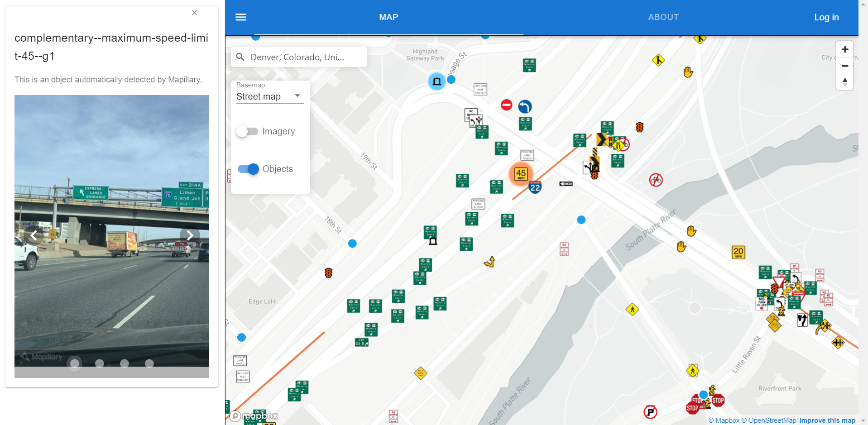This screenshot has height=425, width=868.
Task: Close the object detail panel
Action: point(194,13)
